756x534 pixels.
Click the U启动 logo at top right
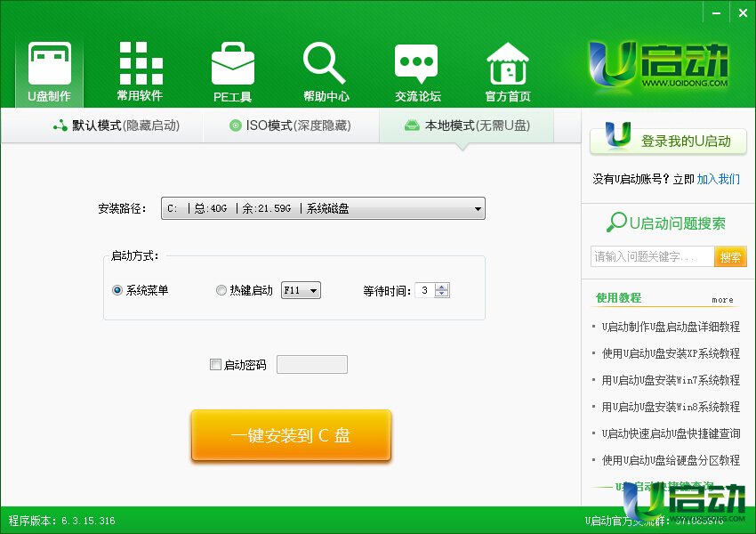pos(658,65)
